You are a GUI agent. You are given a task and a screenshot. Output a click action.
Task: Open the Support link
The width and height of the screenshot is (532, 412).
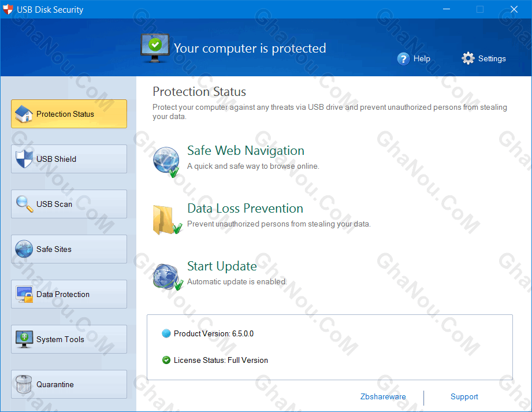[464, 396]
